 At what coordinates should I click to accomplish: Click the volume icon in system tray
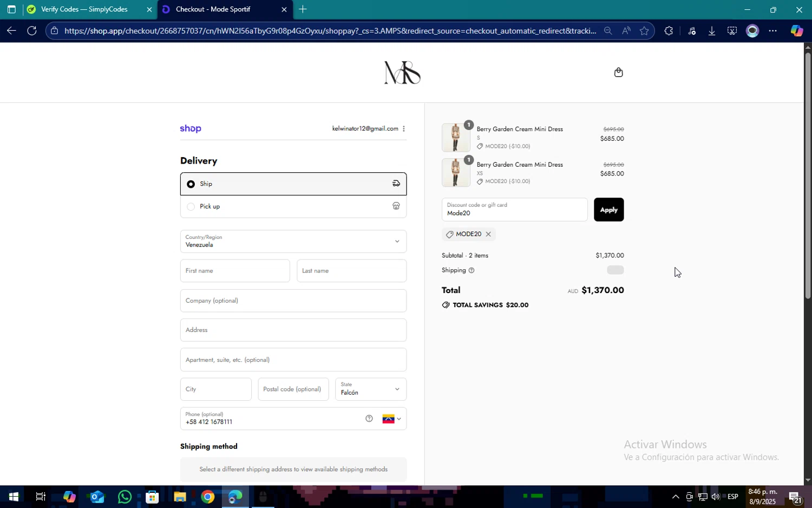pos(716,497)
